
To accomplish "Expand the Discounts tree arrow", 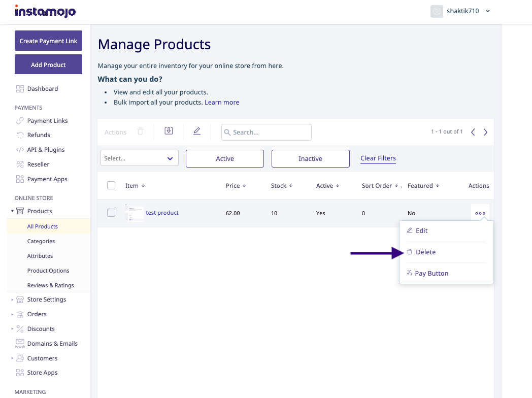I will [12, 329].
